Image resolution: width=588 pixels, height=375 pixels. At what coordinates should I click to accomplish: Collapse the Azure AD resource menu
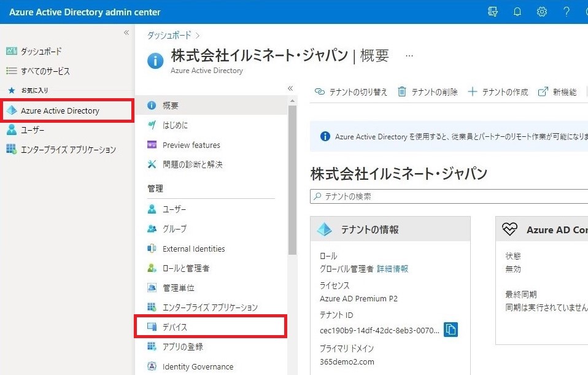[x=290, y=88]
